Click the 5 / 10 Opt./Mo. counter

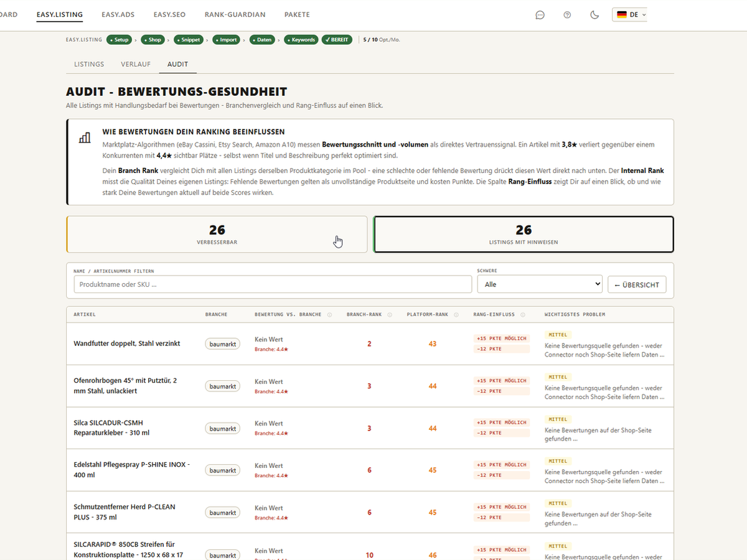382,40
